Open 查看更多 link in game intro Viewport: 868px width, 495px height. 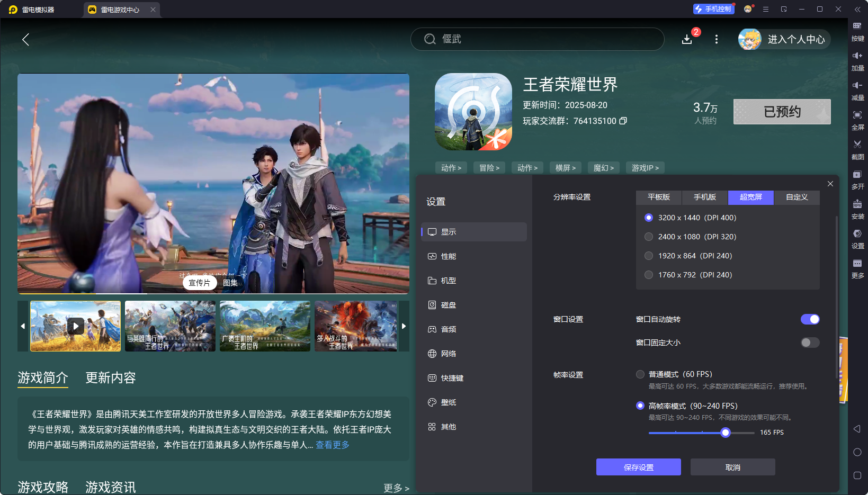(333, 445)
